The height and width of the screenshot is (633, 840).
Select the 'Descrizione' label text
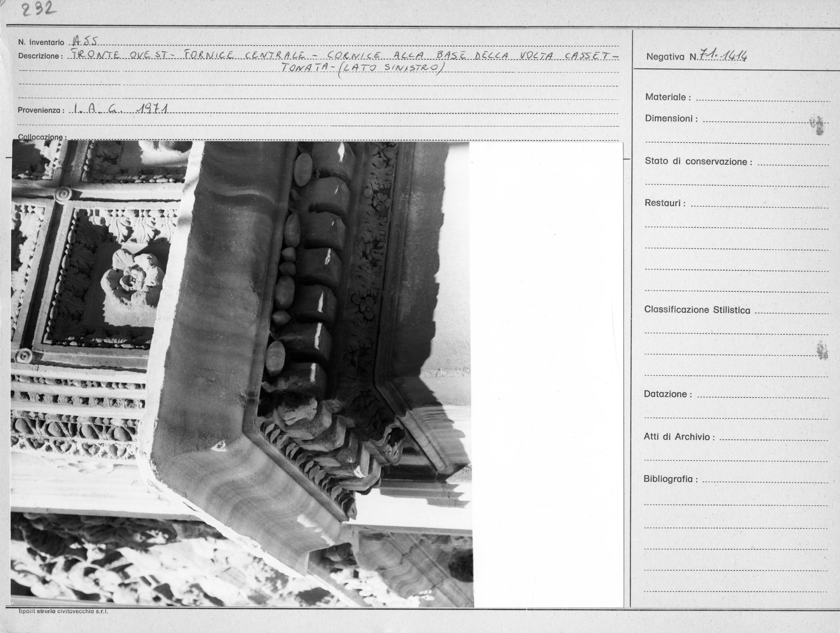[x=40, y=56]
